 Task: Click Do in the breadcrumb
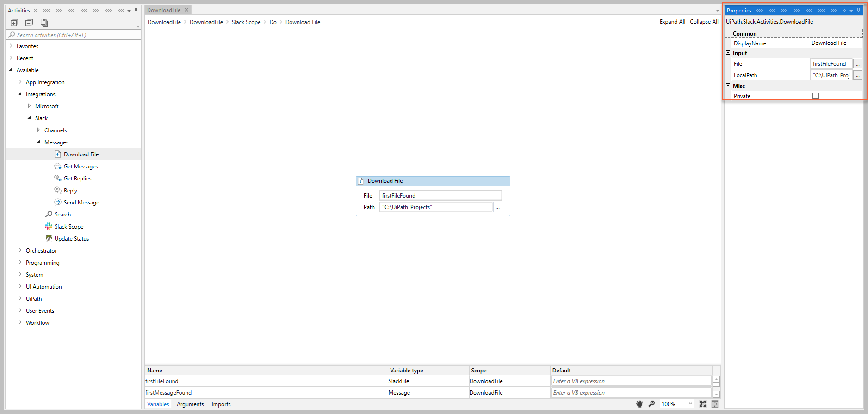[273, 22]
